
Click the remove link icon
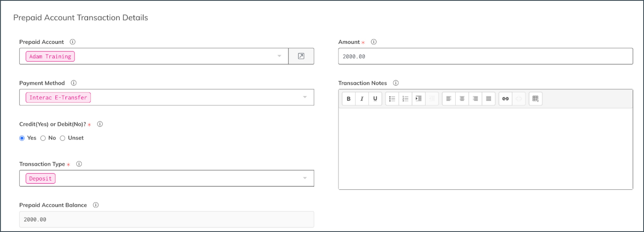(x=519, y=99)
